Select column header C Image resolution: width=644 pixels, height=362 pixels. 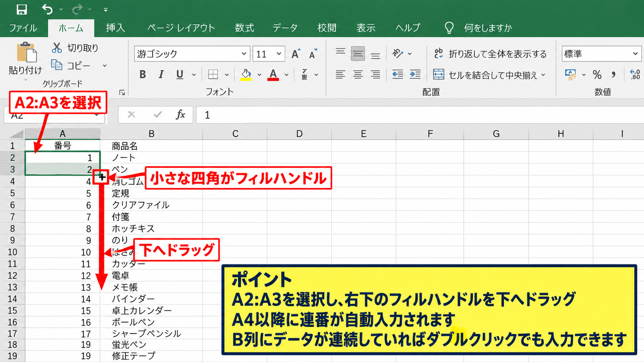tap(235, 134)
